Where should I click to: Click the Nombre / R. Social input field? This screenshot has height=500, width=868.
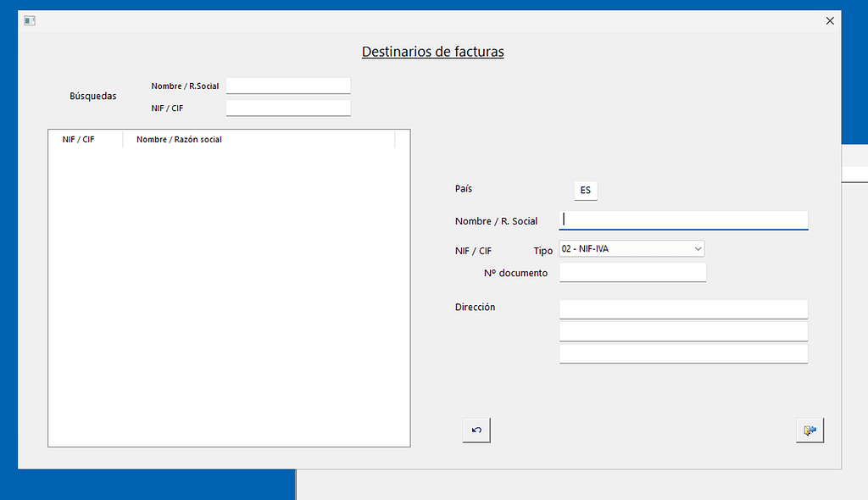[x=683, y=219]
